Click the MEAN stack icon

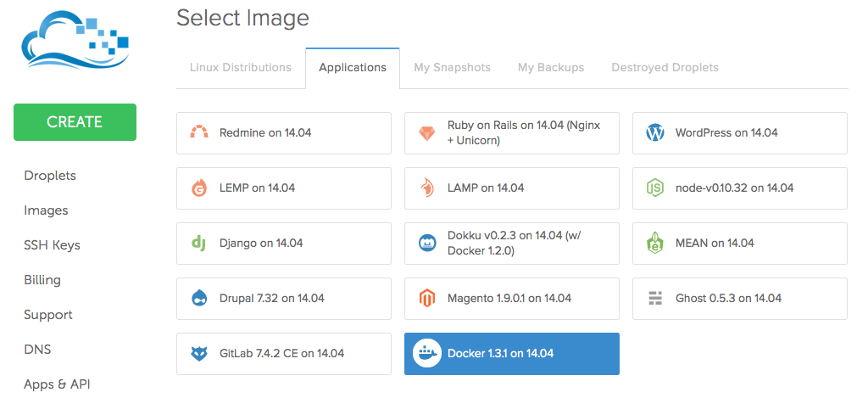pyautogui.click(x=655, y=243)
